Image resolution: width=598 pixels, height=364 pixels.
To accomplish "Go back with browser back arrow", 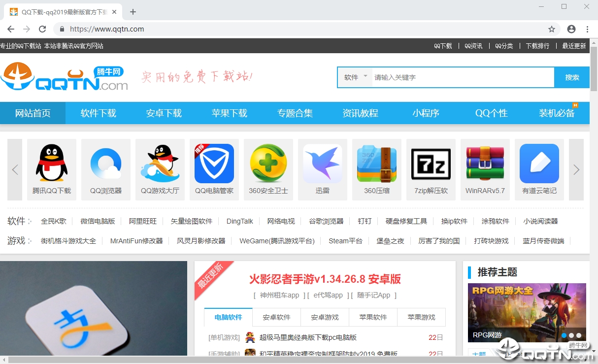I will click(x=11, y=29).
